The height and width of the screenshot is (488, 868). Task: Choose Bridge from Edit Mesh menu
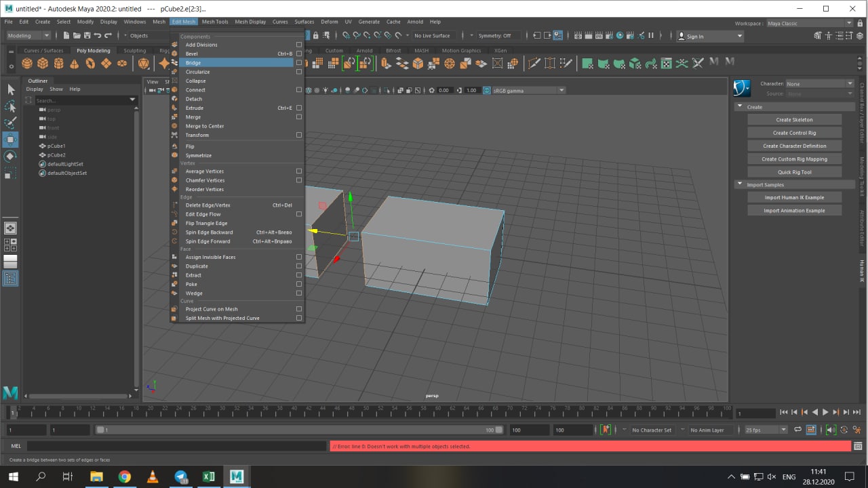point(231,62)
